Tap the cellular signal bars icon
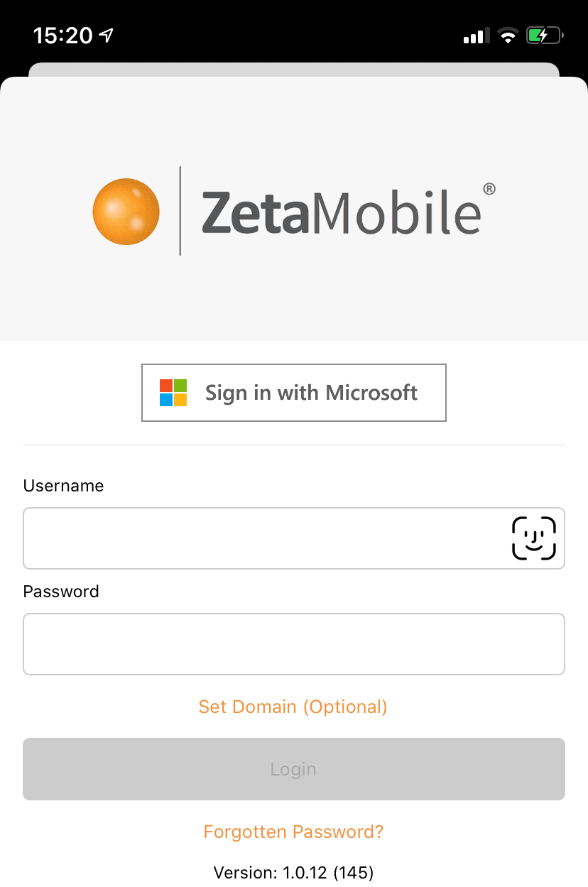 [x=477, y=36]
